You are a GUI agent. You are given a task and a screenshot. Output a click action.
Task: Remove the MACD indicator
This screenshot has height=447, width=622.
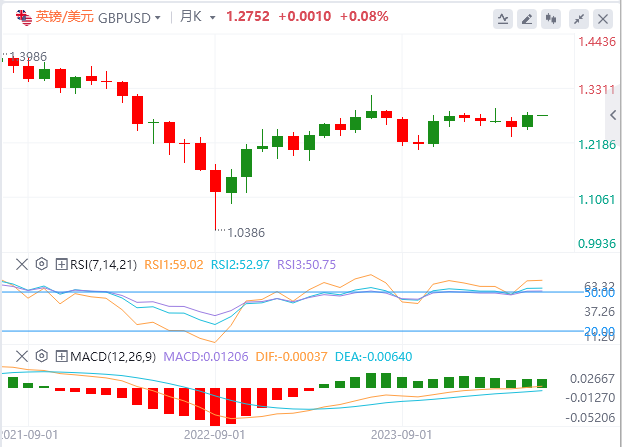22,356
